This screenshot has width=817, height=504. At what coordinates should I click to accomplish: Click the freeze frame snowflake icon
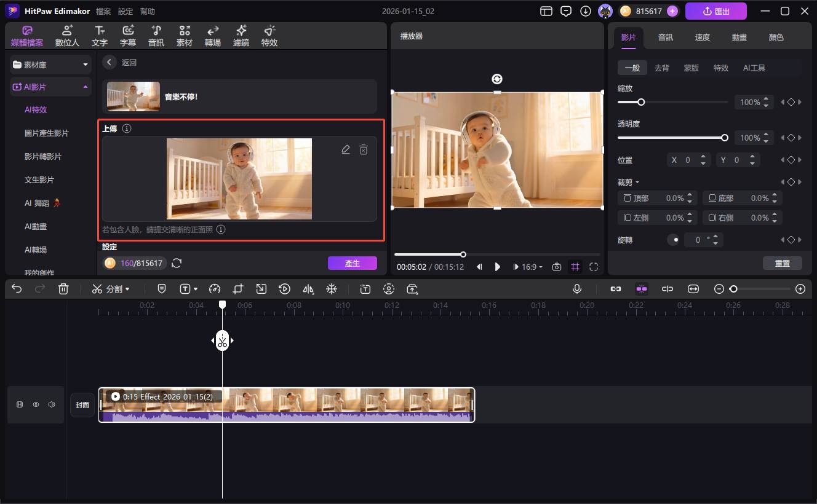[332, 289]
